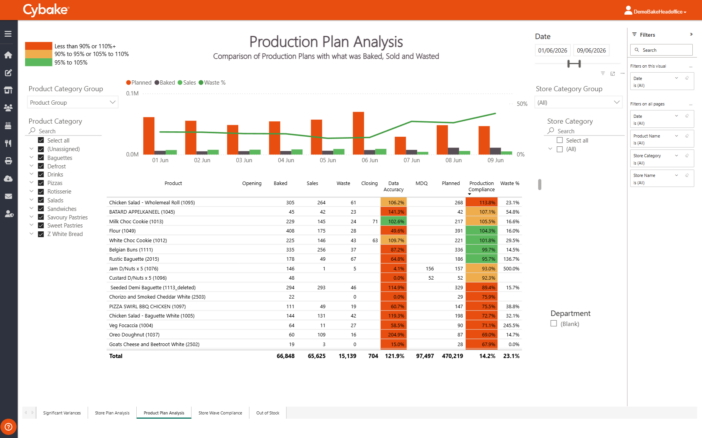The height and width of the screenshot is (438, 702).
Task: Click the Date range slider handle
Action: [x=574, y=64]
